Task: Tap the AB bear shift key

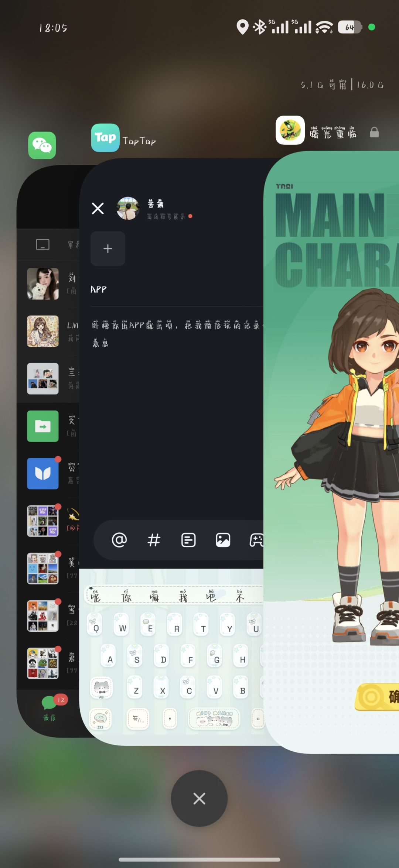Action: pyautogui.click(x=101, y=688)
